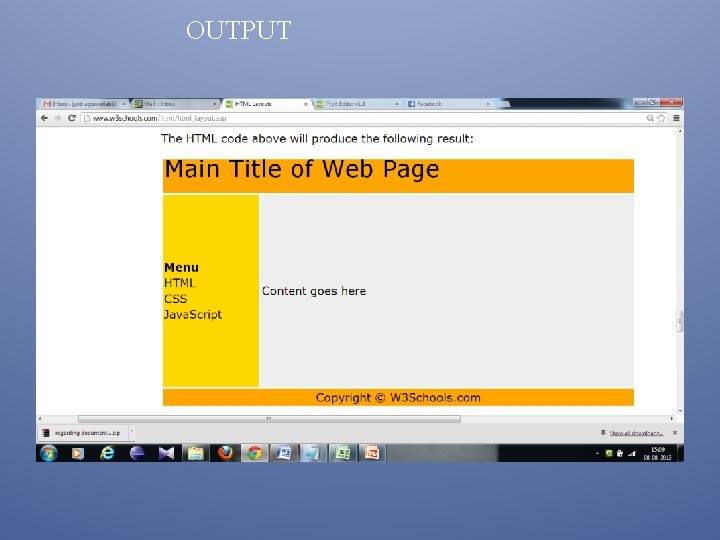This screenshot has width=720, height=540.
Task: Launch Firefox from taskbar
Action: (x=225, y=453)
